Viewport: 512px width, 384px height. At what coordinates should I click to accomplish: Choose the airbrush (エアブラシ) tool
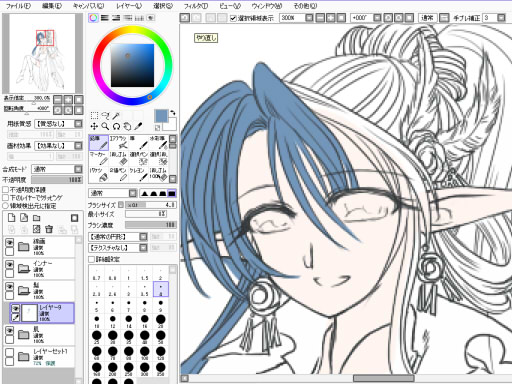[x=118, y=142]
